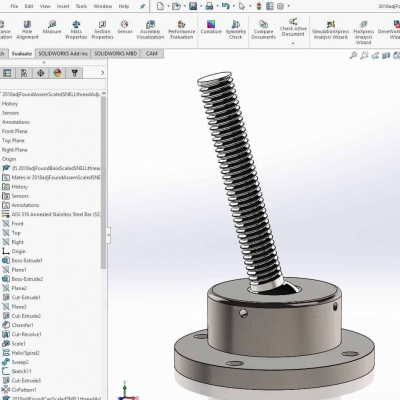Open the Select tool dropdown arrow
Screen dimensions: 400x400
(250, 6)
